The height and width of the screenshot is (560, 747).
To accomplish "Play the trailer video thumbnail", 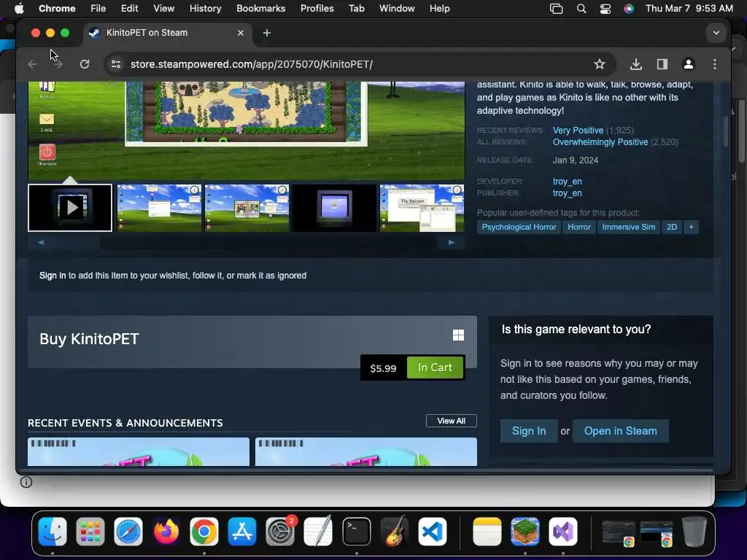I will click(70, 208).
